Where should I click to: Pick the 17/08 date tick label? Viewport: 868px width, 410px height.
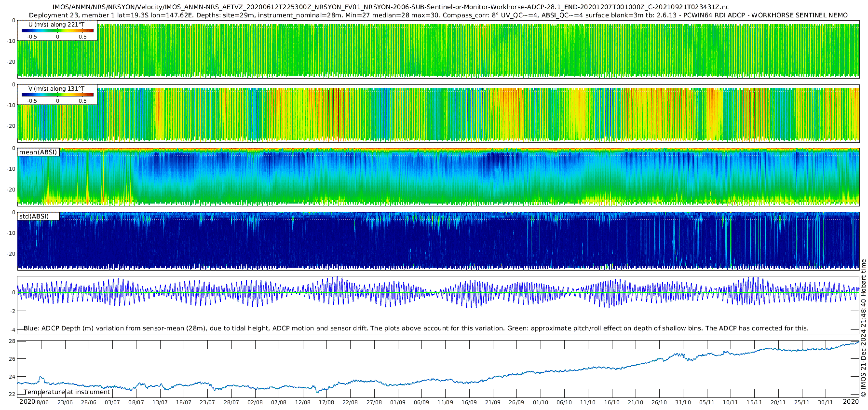tap(326, 402)
